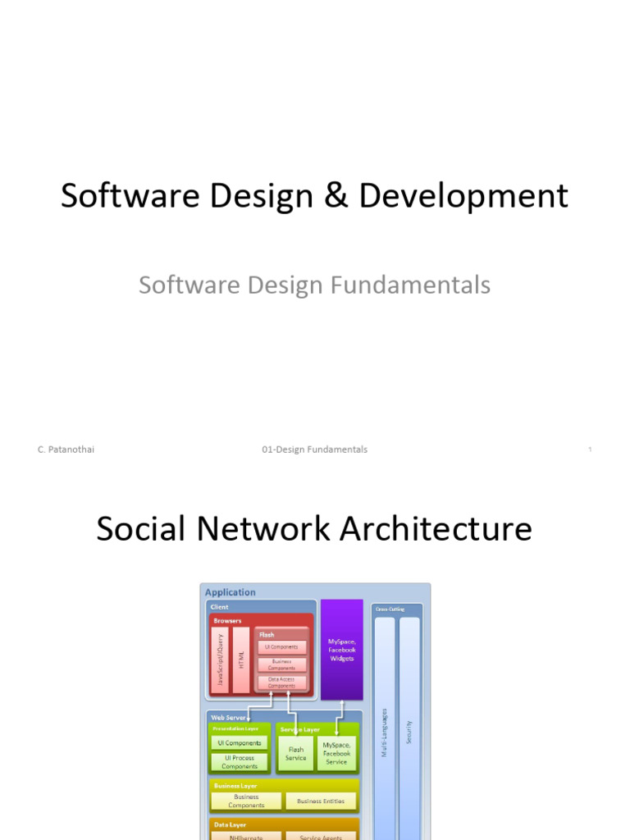Click the "Client" box label
This screenshot has width=630, height=840.
click(x=219, y=607)
